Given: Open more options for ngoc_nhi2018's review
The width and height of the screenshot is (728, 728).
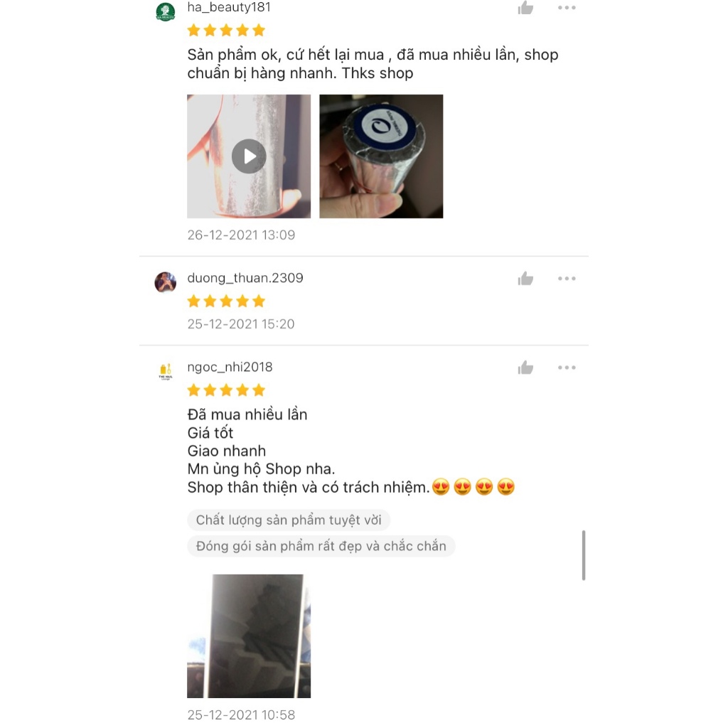Looking at the screenshot, I should pyautogui.click(x=567, y=368).
